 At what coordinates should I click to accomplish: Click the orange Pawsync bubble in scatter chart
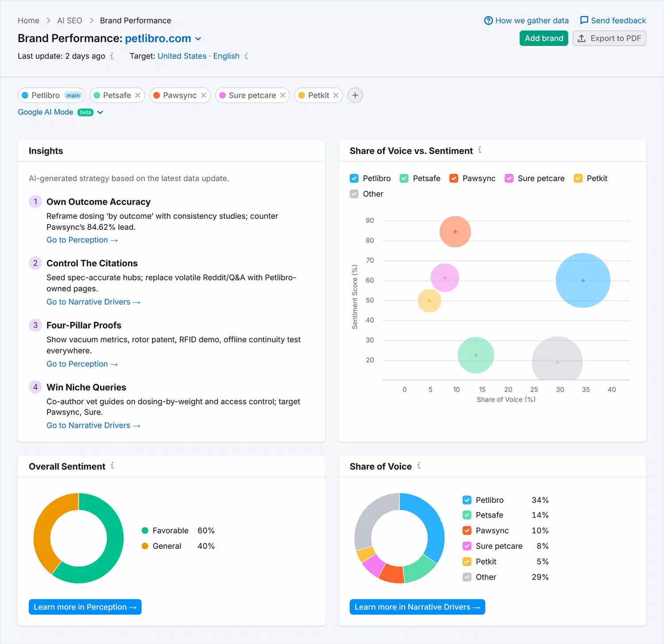tap(455, 232)
